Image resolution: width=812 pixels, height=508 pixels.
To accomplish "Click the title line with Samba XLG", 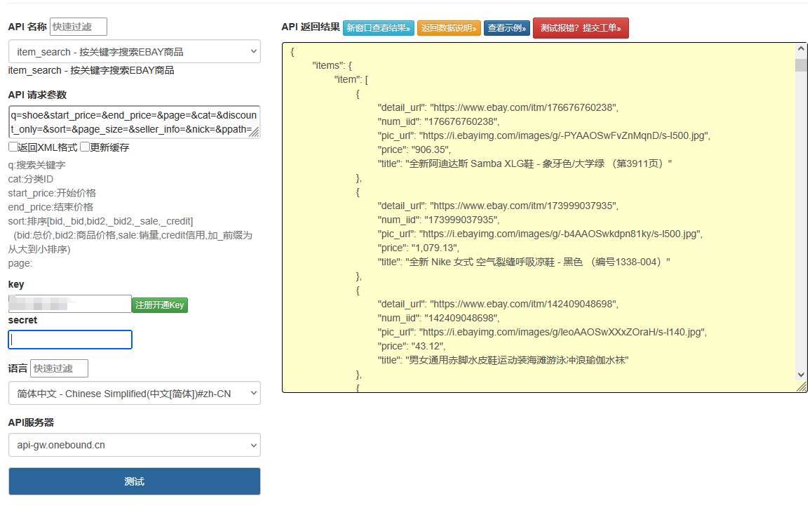I will pyautogui.click(x=525, y=163).
